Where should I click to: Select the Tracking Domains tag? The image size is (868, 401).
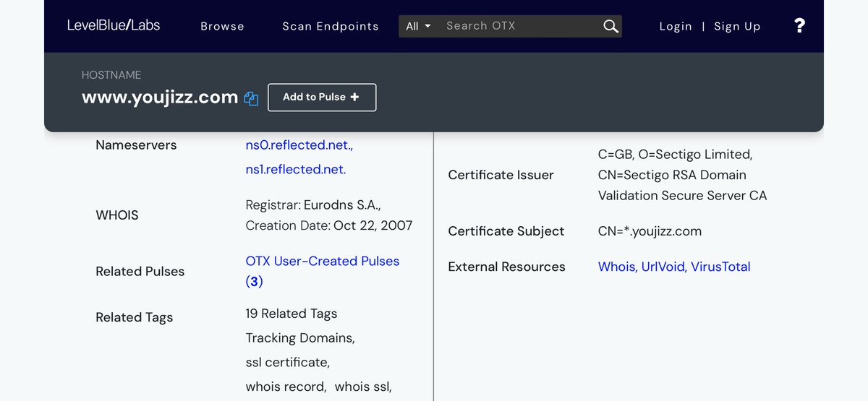click(299, 338)
